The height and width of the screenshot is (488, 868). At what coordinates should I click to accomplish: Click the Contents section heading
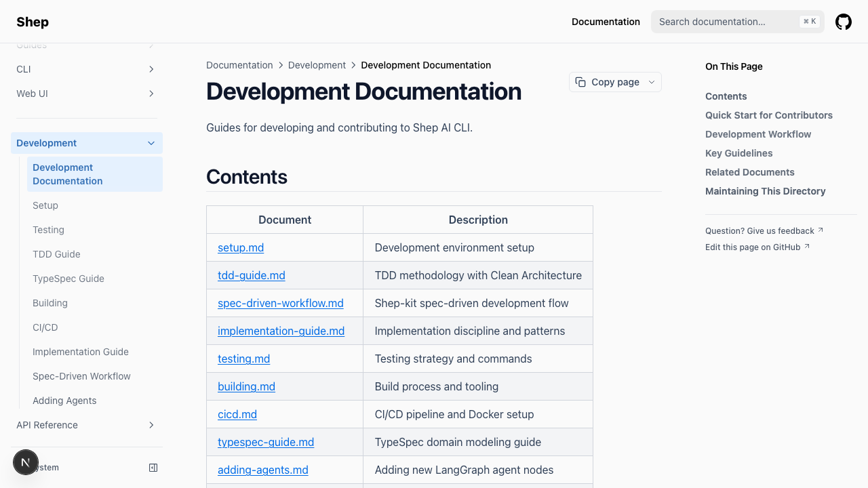point(247,177)
